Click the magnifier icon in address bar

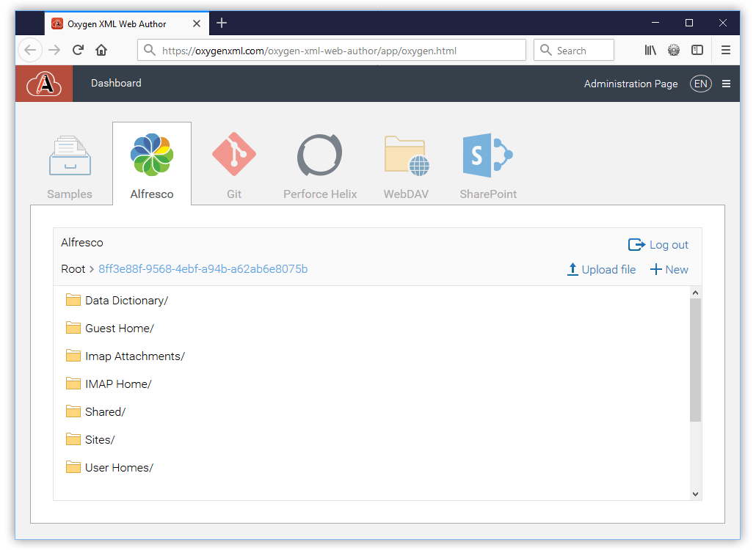pos(150,50)
